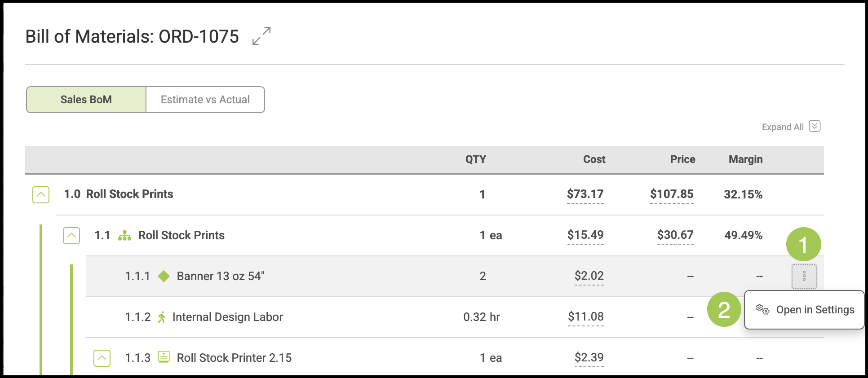868x378 pixels.
Task: Click the green diamond material icon
Action: pos(164,276)
